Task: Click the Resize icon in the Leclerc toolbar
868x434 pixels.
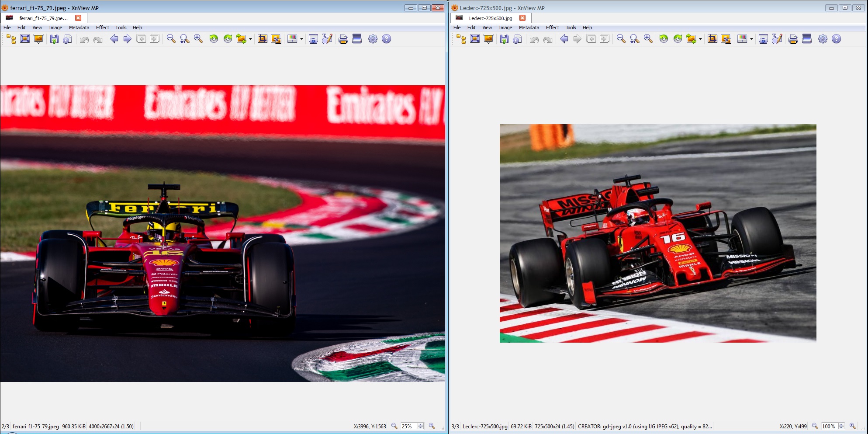Action: [726, 39]
